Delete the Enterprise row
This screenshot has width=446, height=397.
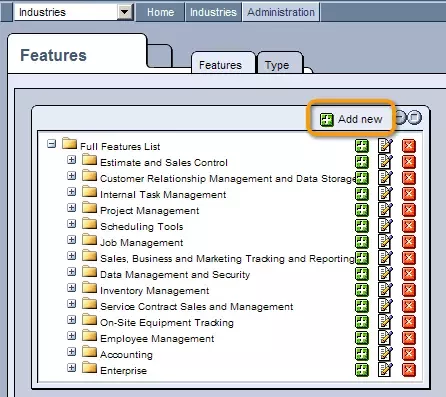tap(409, 370)
